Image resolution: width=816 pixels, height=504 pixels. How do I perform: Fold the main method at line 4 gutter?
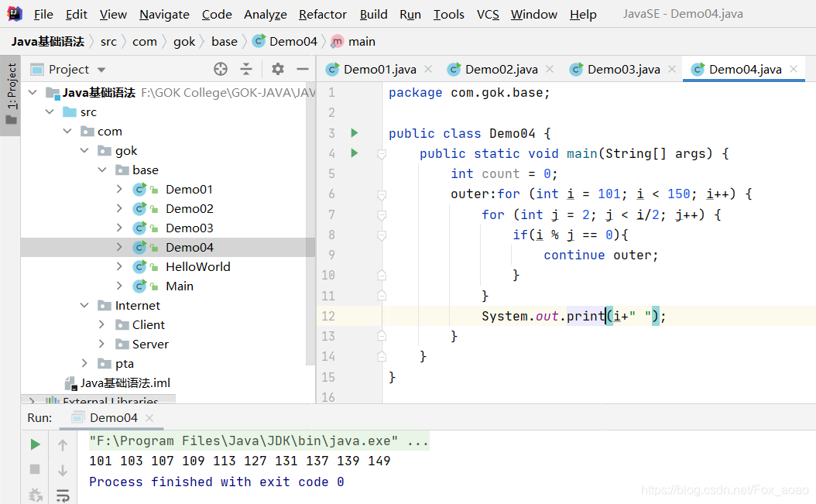[382, 153]
